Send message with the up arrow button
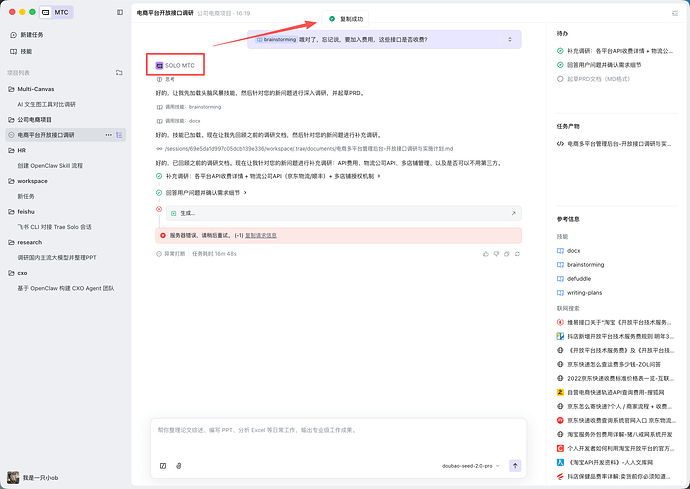690x489 pixels. [515, 466]
